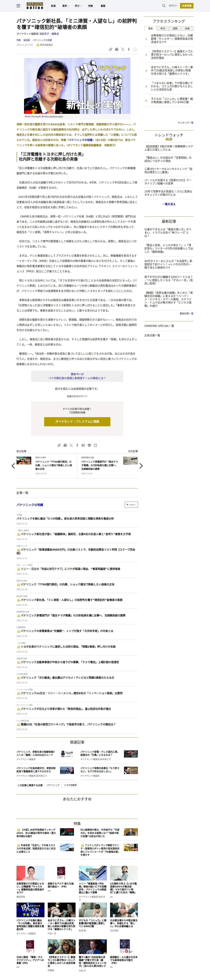The height and width of the screenshot is (980, 210).
Task: Click the Diamond Online logo
Action: (x=35, y=6)
